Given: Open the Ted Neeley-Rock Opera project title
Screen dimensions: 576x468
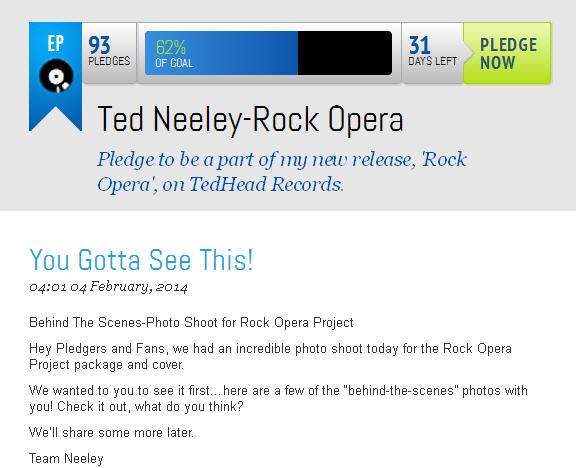Looking at the screenshot, I should click(250, 119).
